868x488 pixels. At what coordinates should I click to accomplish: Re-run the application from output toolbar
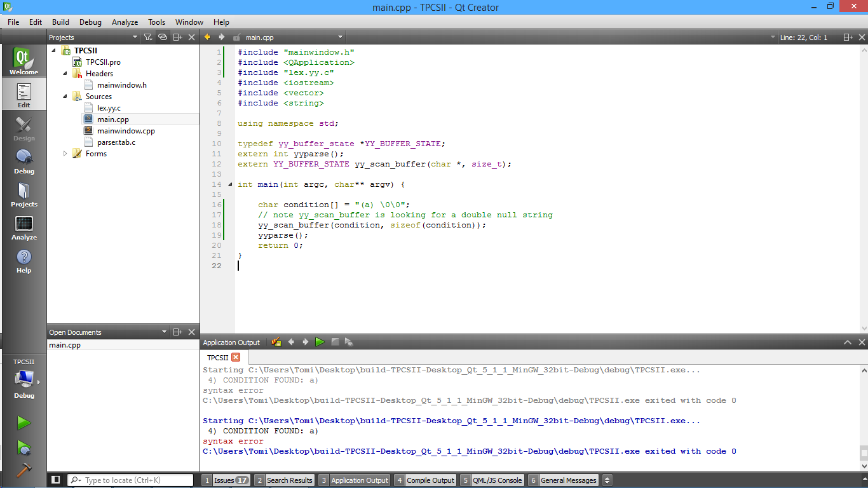(x=320, y=342)
